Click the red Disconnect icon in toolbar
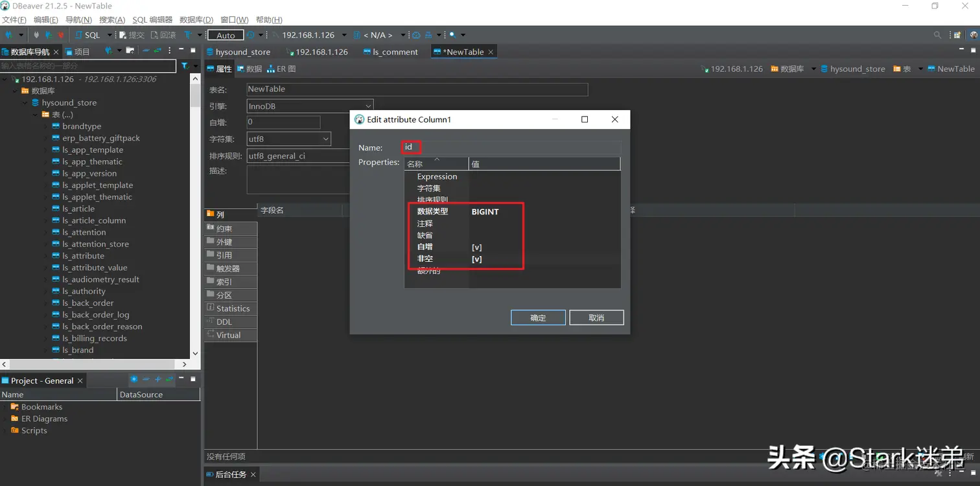This screenshot has width=980, height=486. [x=60, y=35]
